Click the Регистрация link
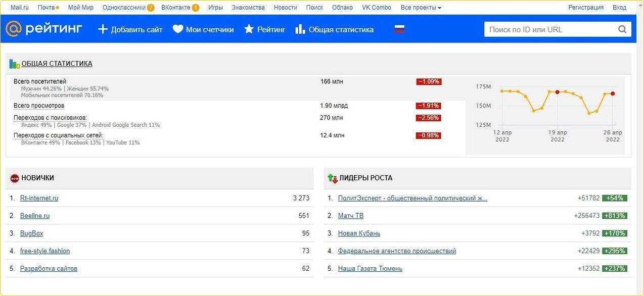 [586, 8]
